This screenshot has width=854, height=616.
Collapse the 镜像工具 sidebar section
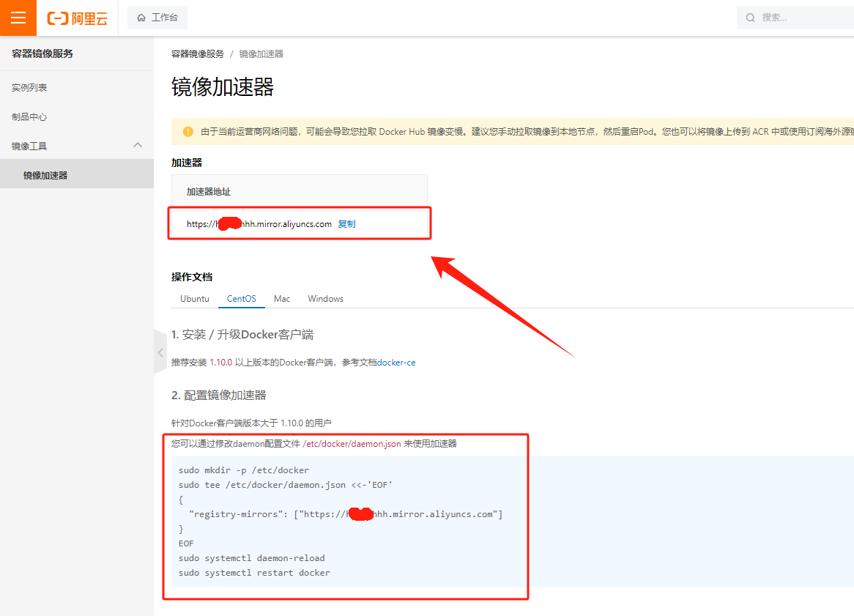coord(77,146)
